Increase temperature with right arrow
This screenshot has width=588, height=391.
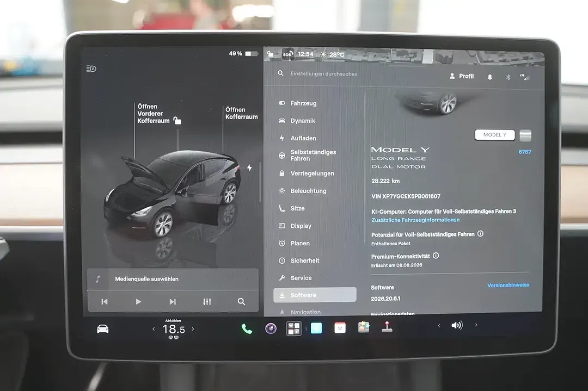point(193,329)
